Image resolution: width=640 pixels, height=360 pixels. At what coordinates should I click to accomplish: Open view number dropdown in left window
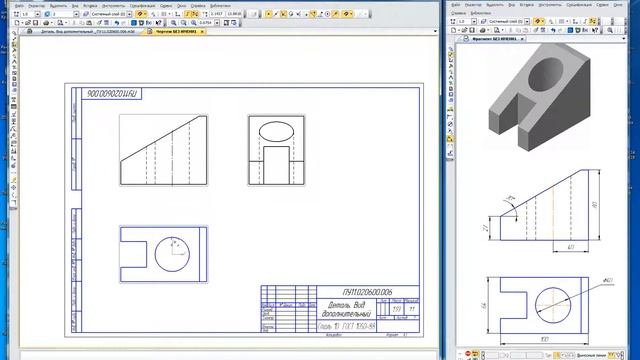[x=76, y=14]
